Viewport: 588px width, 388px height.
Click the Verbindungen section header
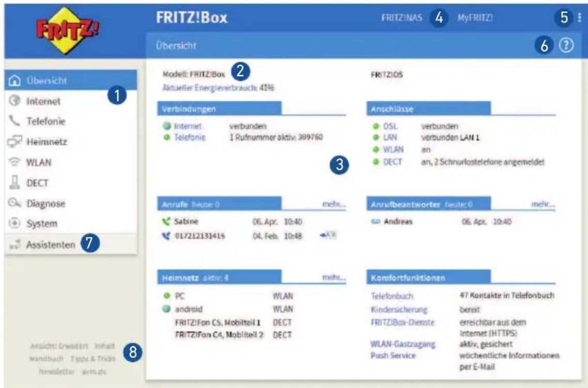219,108
